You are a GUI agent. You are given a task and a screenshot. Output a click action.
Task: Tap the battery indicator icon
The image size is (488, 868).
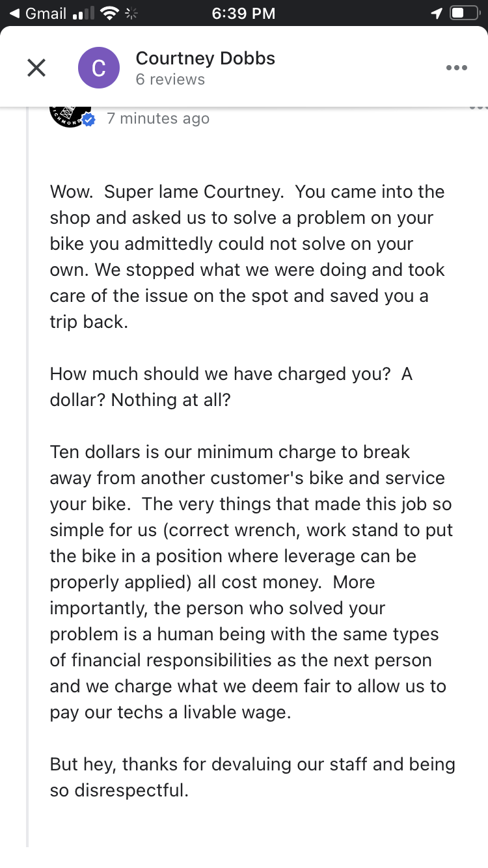coord(465,13)
